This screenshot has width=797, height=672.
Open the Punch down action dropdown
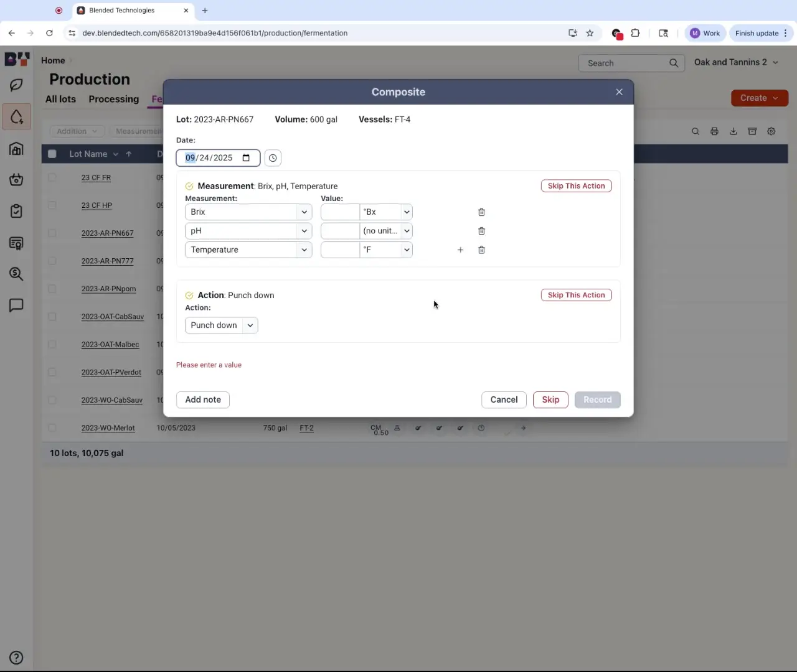[221, 325]
